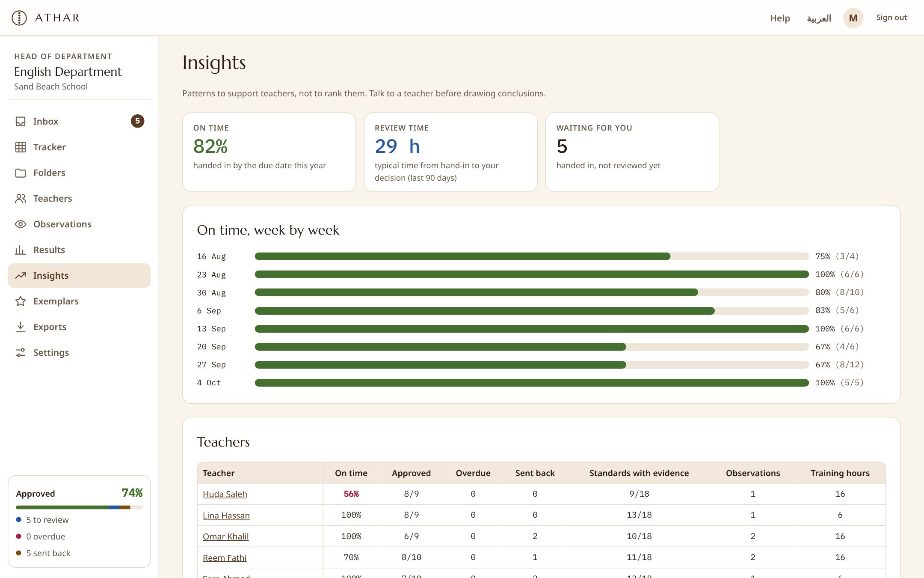Viewport: 924px width, 578px height.
Task: Click the Overdue column header
Action: 473,473
